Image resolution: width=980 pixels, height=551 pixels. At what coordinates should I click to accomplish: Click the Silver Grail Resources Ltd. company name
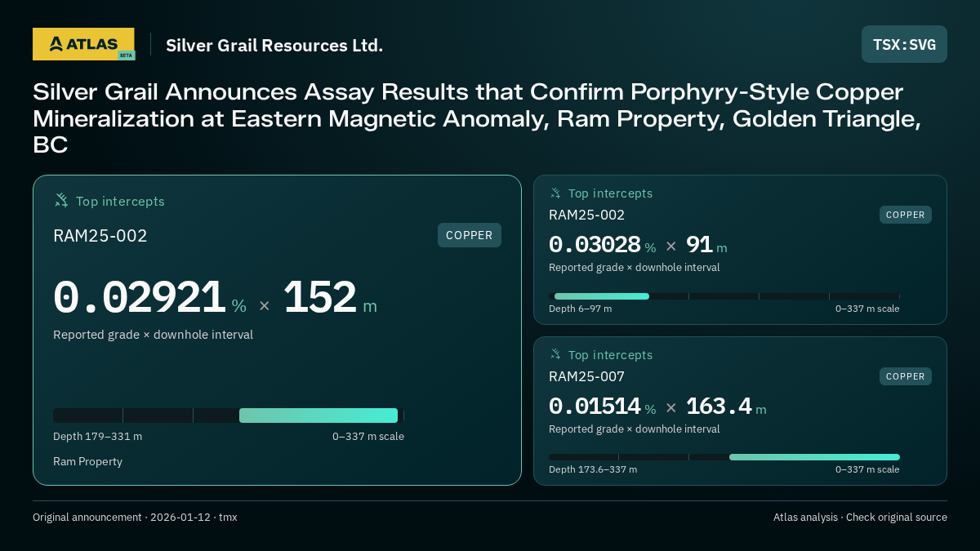click(274, 45)
